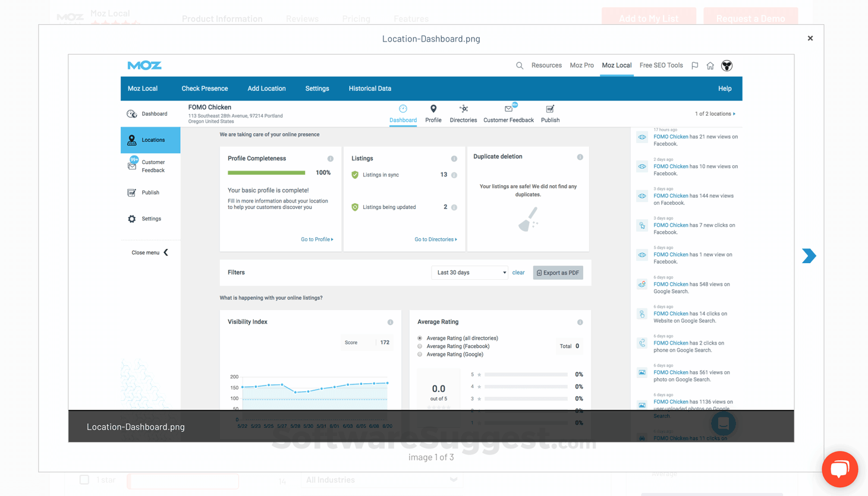Screen dimensions: 868x496
Task: Select Average Rating (all directories) radio
Action: (420, 338)
